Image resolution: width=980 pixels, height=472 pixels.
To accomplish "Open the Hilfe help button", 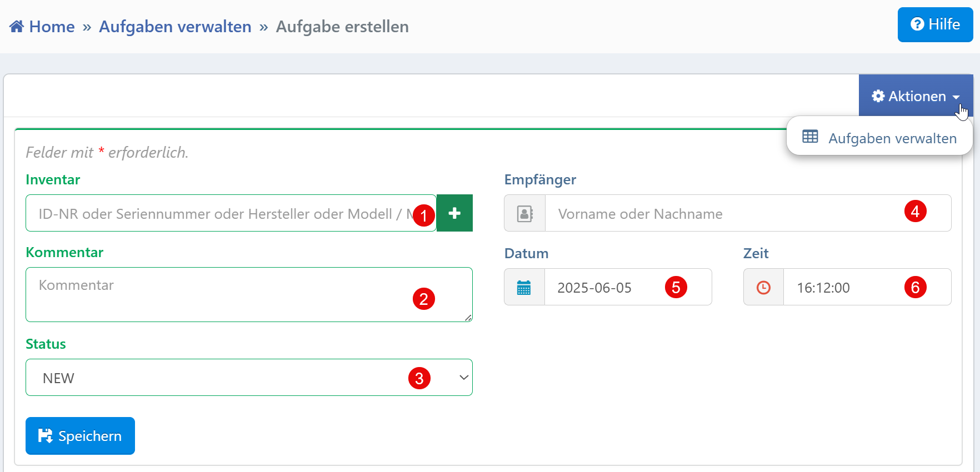I will coord(935,24).
